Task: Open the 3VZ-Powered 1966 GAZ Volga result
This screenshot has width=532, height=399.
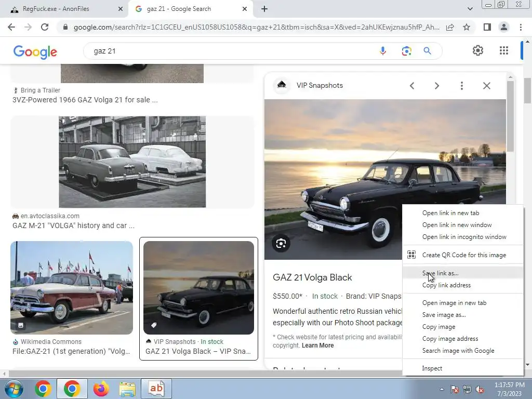Action: [85, 100]
